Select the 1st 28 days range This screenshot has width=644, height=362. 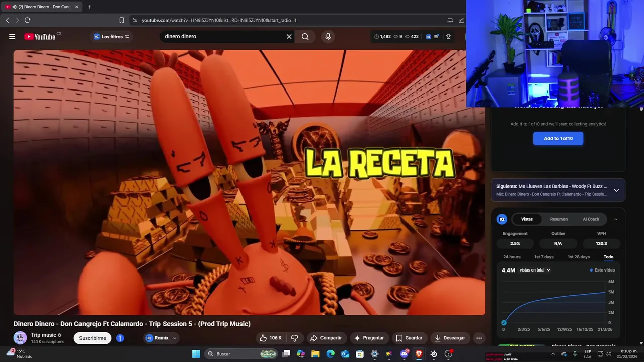pos(579,257)
